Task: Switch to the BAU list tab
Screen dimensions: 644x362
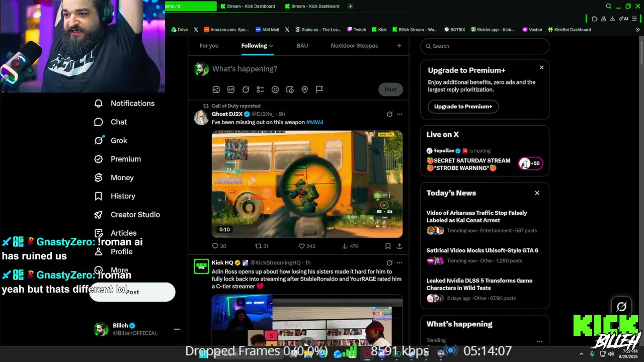Action: coord(302,46)
